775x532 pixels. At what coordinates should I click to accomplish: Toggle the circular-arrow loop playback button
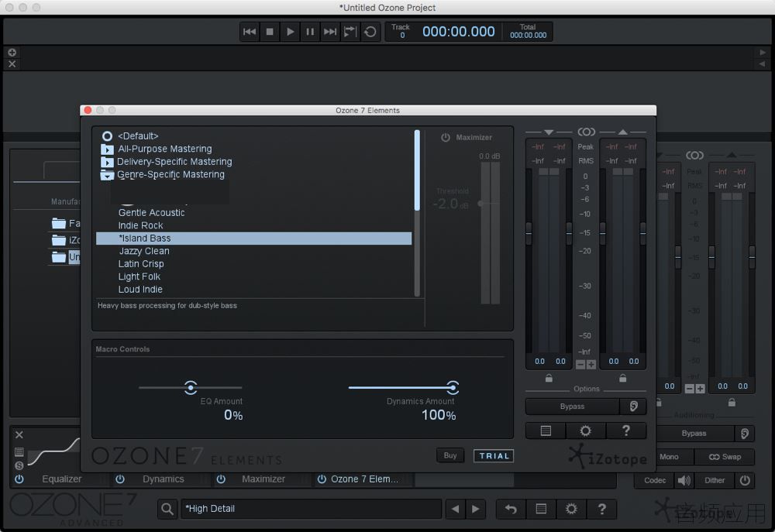point(370,32)
